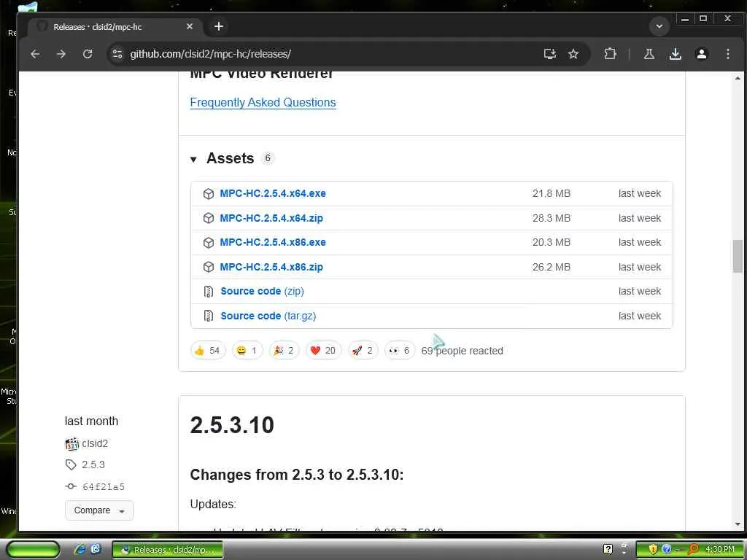Reload the GitHub releases page
Screen dimensions: 747x560
tap(88, 54)
